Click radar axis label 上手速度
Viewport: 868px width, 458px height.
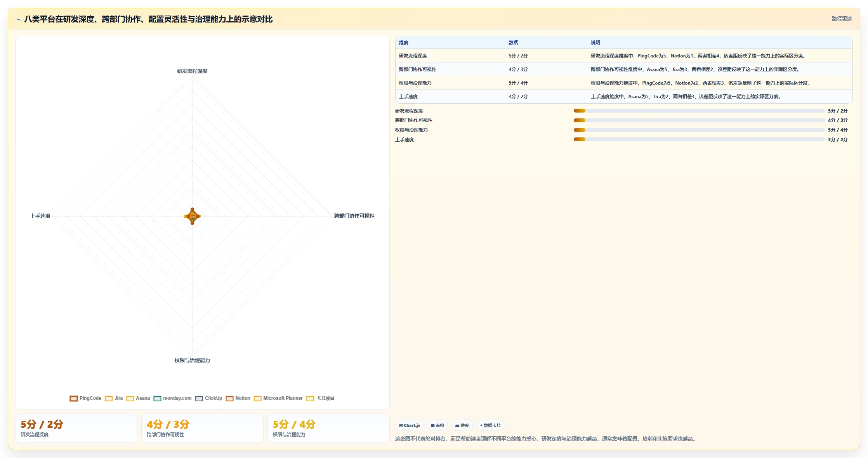click(40, 216)
